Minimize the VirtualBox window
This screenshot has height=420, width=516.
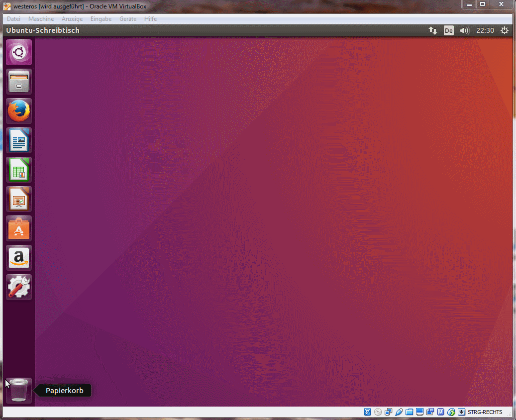click(469, 4)
